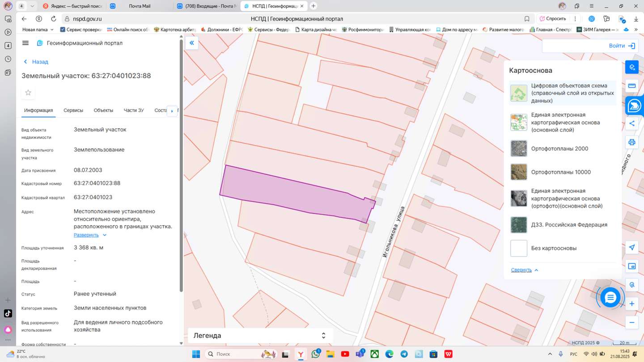Open the chat assistant bubble
The width and height of the screenshot is (644, 362).
(x=610, y=298)
